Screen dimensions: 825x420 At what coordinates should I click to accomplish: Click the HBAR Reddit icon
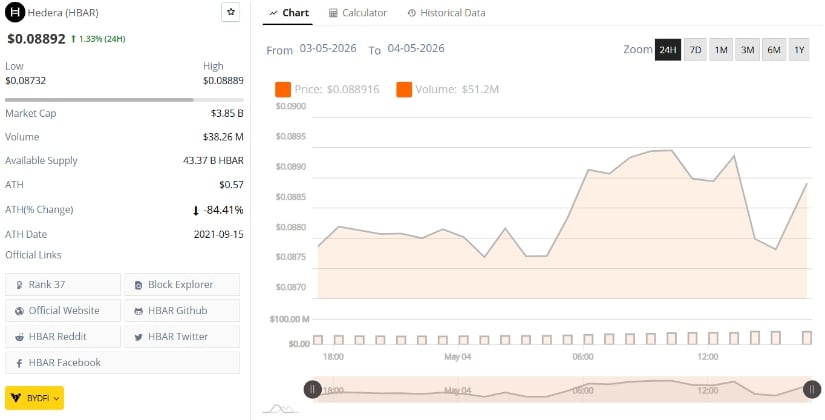(x=19, y=337)
